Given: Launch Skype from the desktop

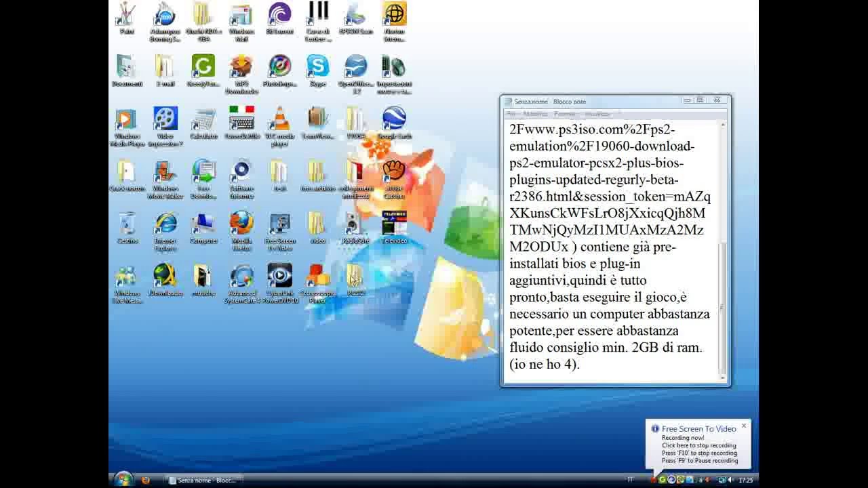Looking at the screenshot, I should [317, 70].
